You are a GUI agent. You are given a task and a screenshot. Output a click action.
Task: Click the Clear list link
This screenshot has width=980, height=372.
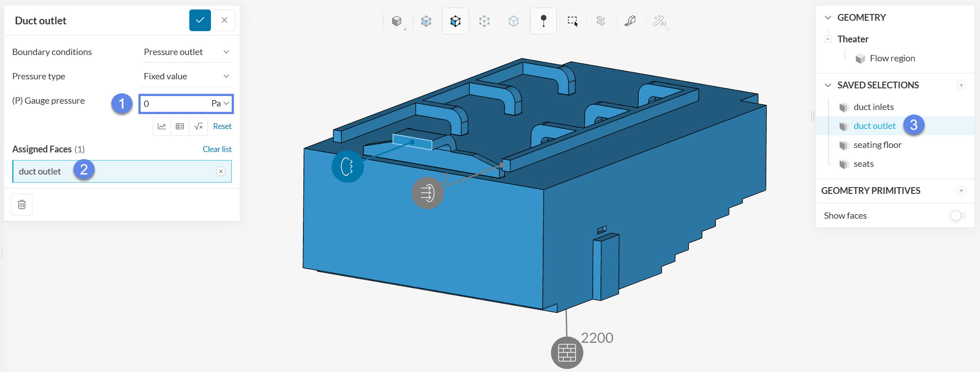[x=217, y=149]
